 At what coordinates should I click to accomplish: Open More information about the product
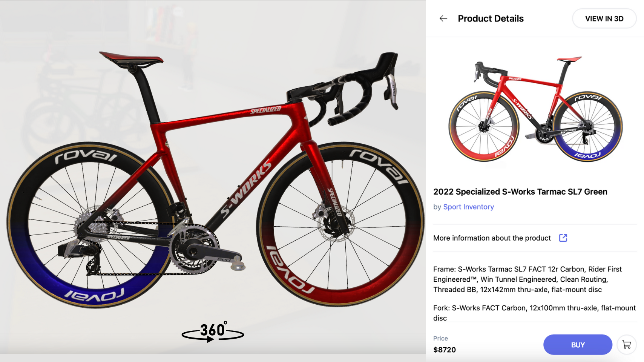[x=492, y=238]
